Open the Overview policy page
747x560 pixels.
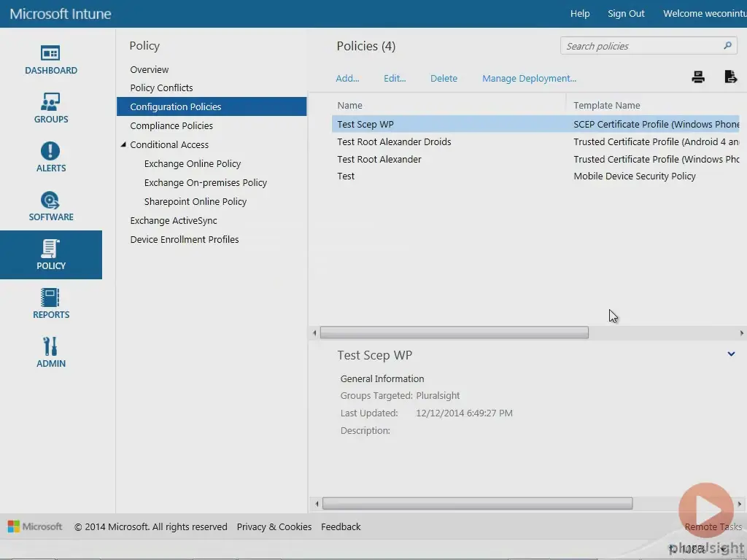click(149, 69)
